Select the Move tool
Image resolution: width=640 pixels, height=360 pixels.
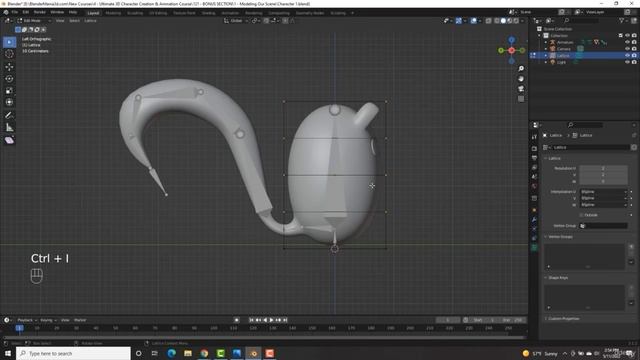pos(9,67)
